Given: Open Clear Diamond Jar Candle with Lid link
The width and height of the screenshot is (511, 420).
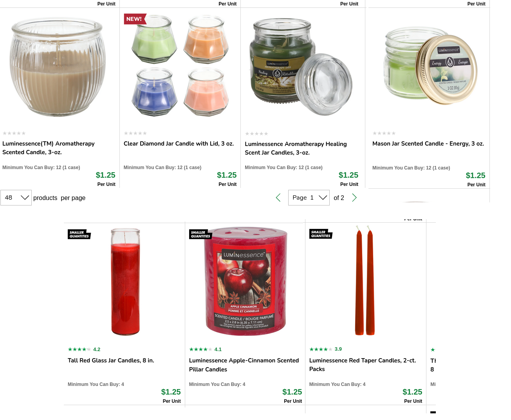Looking at the screenshot, I should point(179,144).
